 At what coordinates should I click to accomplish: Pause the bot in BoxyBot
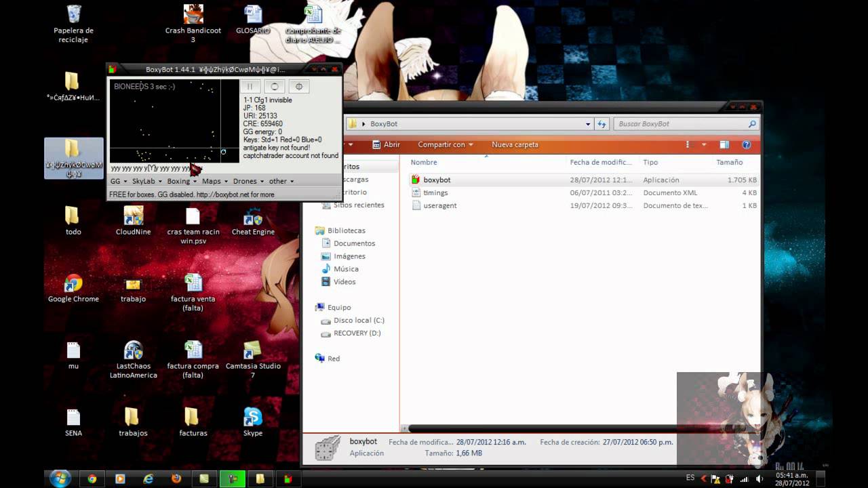[250, 87]
